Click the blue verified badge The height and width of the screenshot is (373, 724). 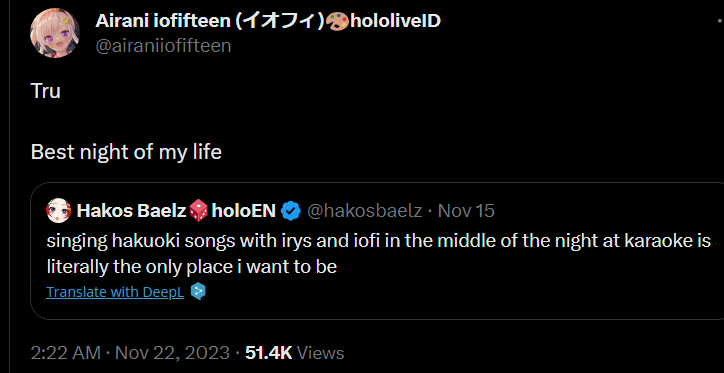[290, 211]
